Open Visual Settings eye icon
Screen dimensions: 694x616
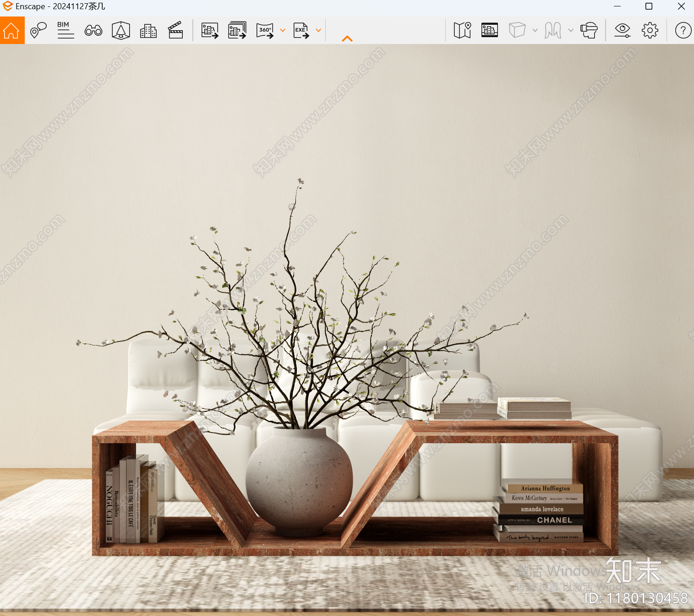pos(623,30)
